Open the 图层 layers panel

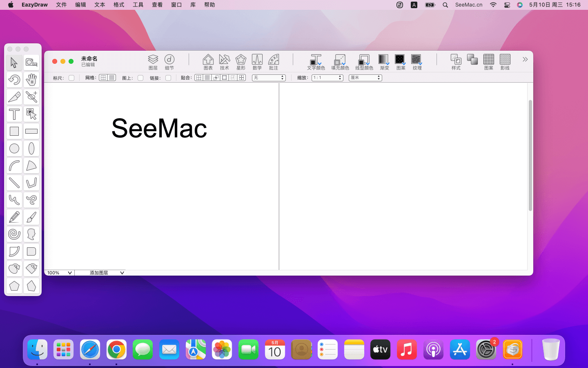point(153,62)
